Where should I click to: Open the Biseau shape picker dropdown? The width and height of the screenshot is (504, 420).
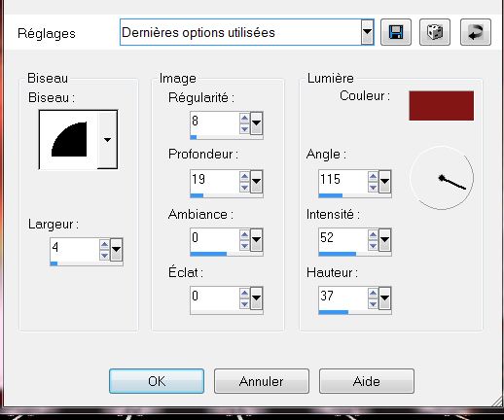tap(107, 140)
